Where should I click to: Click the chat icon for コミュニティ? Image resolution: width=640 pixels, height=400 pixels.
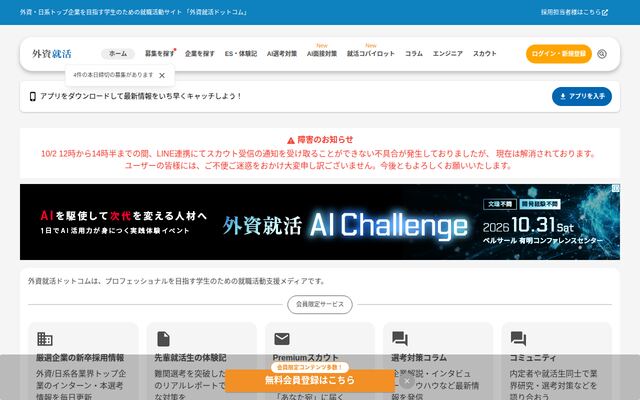coord(518,339)
